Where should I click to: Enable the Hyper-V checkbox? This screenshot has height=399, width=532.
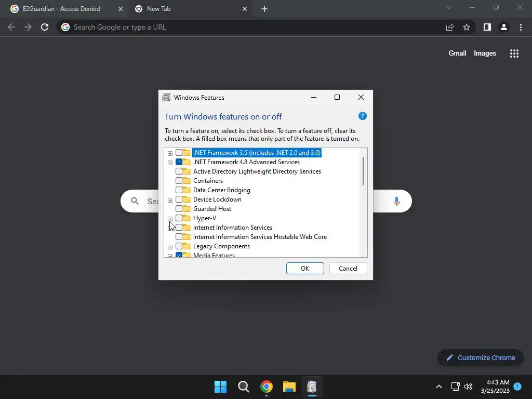(x=179, y=218)
